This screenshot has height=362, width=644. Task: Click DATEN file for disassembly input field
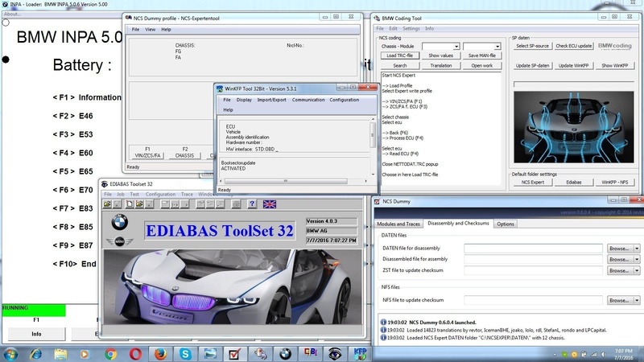533,249
